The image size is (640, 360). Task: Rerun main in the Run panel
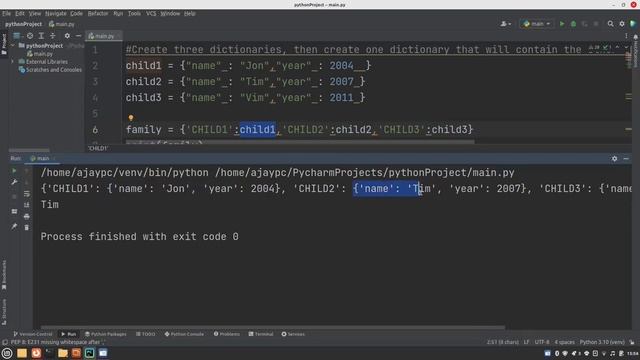pos(14,171)
